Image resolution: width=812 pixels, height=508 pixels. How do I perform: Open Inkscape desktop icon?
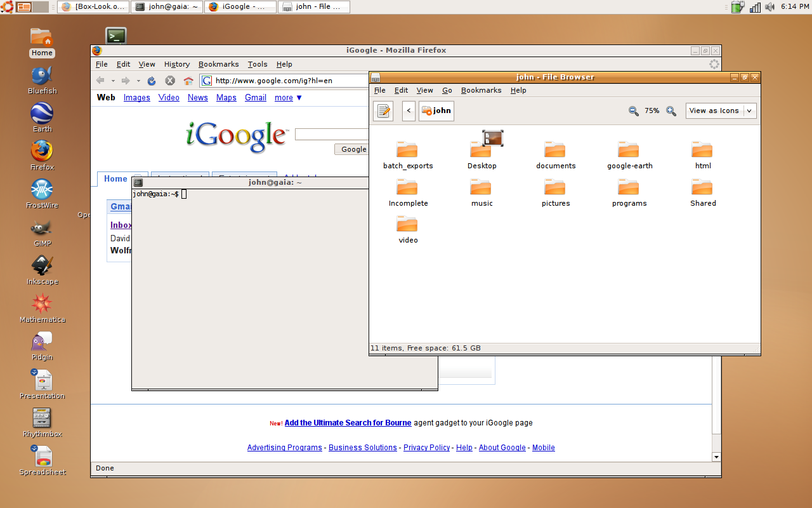pyautogui.click(x=42, y=271)
